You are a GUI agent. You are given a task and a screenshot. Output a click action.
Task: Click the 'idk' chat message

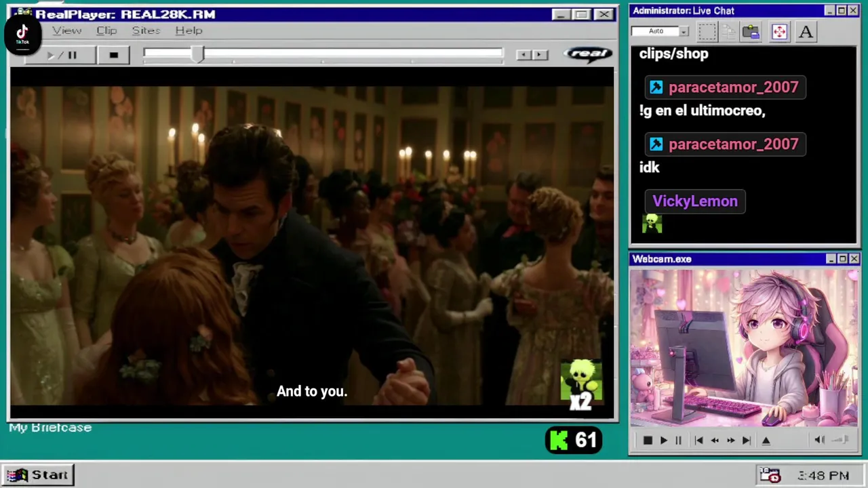pyautogui.click(x=649, y=167)
